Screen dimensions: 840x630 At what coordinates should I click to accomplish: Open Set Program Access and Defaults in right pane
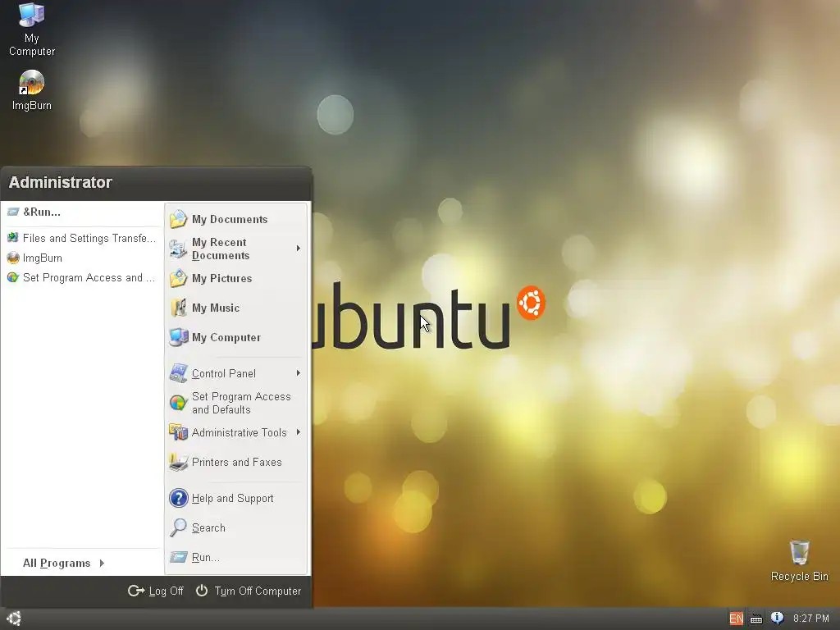236,403
